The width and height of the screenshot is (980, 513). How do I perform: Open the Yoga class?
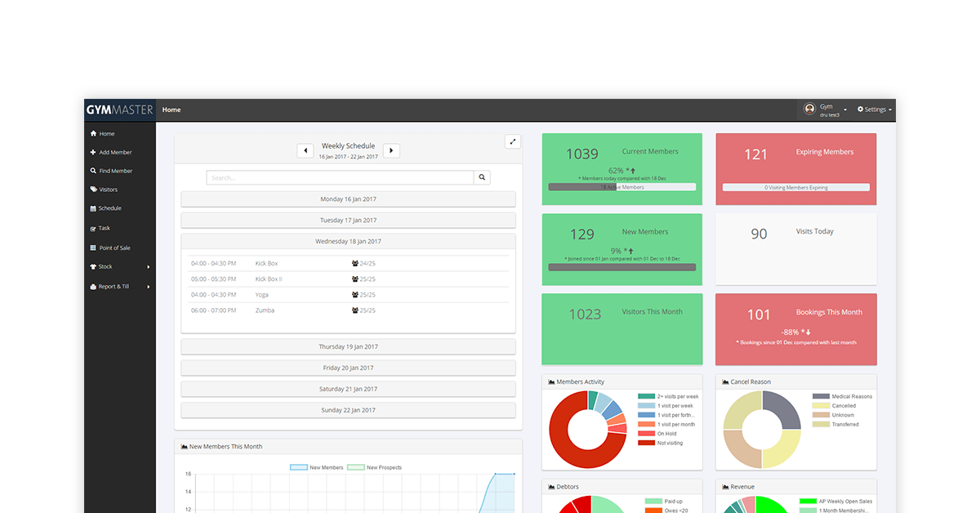point(261,295)
